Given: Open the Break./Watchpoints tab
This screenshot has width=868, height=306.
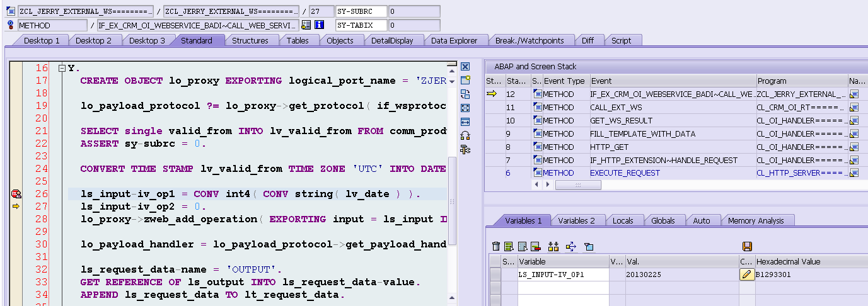Looking at the screenshot, I should click(x=529, y=40).
